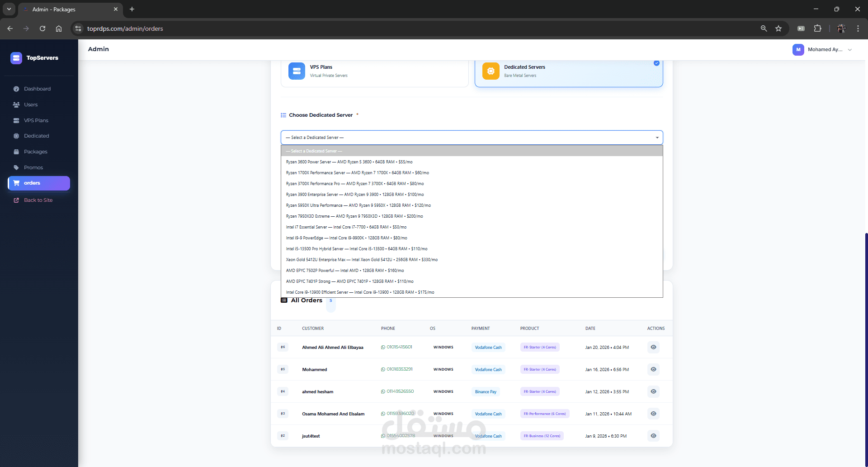Click the M user avatar
Screen dimensions: 868x467
tap(798, 50)
